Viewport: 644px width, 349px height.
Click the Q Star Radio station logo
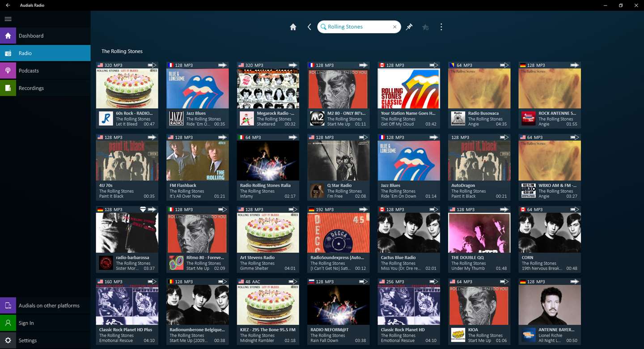click(x=317, y=191)
